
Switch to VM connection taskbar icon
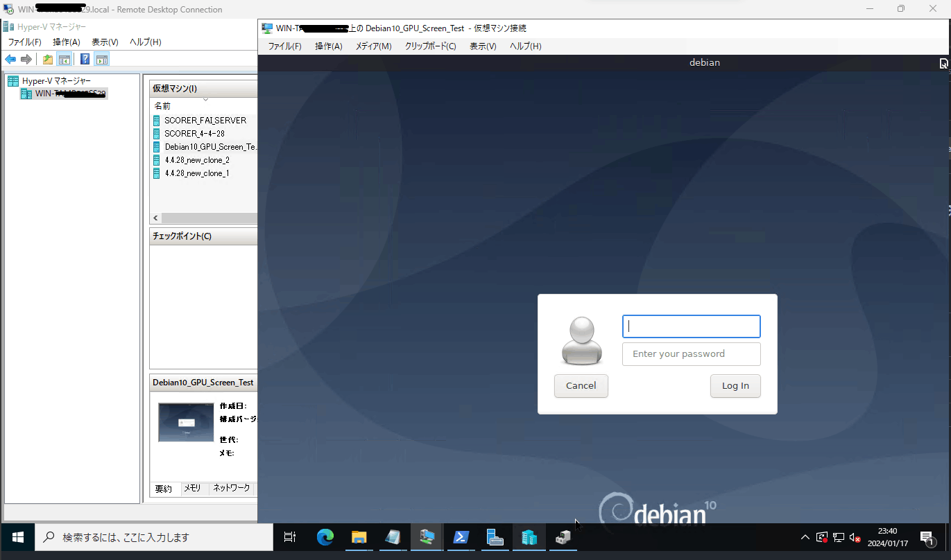(427, 537)
